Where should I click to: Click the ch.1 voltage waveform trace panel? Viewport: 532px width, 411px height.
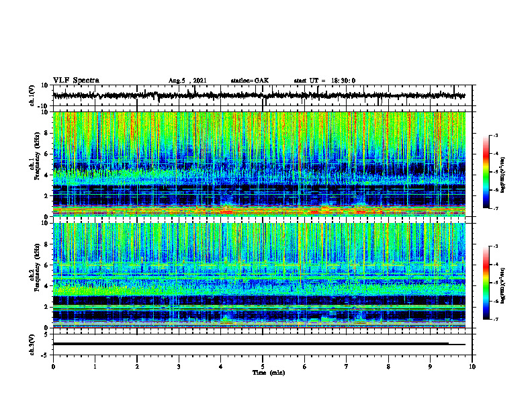(x=263, y=95)
